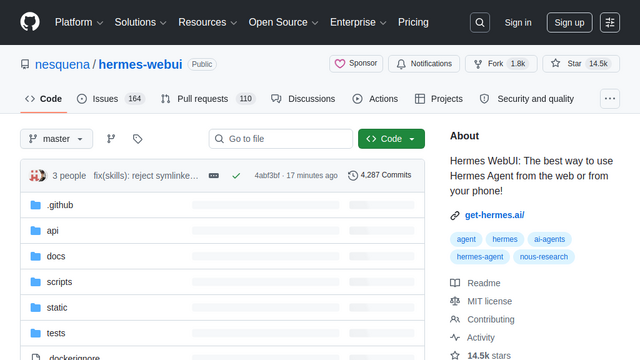Select the nous-research topic tag
The height and width of the screenshot is (360, 640).
click(544, 257)
